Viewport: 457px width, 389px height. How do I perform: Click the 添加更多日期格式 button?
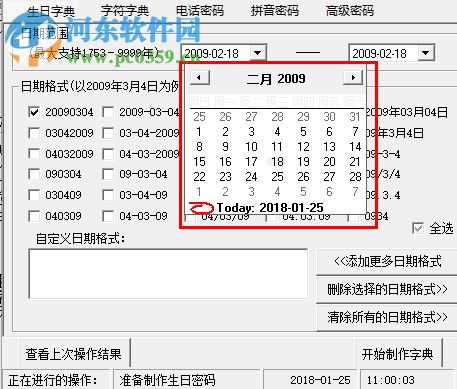pyautogui.click(x=387, y=261)
